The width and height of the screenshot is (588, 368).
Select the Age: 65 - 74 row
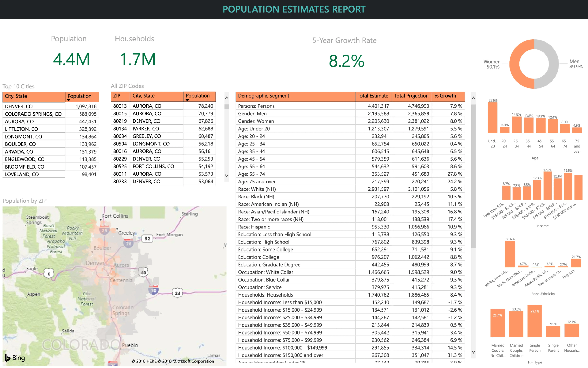350,174
